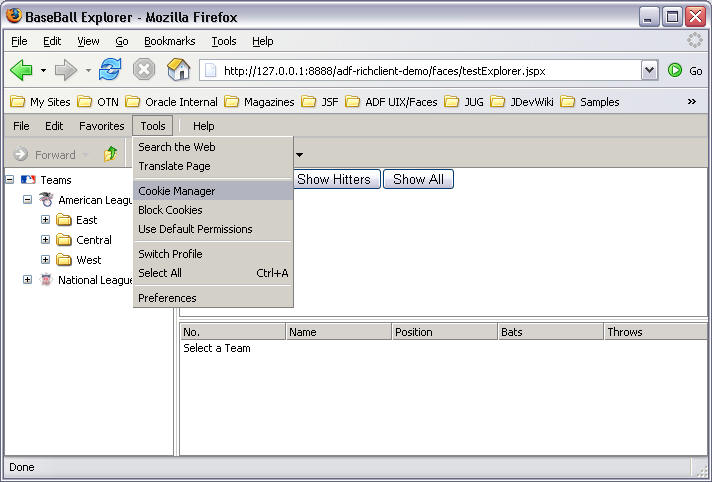The image size is (712, 482).
Task: Click the 'Select a Team' table text
Action: coord(217,348)
